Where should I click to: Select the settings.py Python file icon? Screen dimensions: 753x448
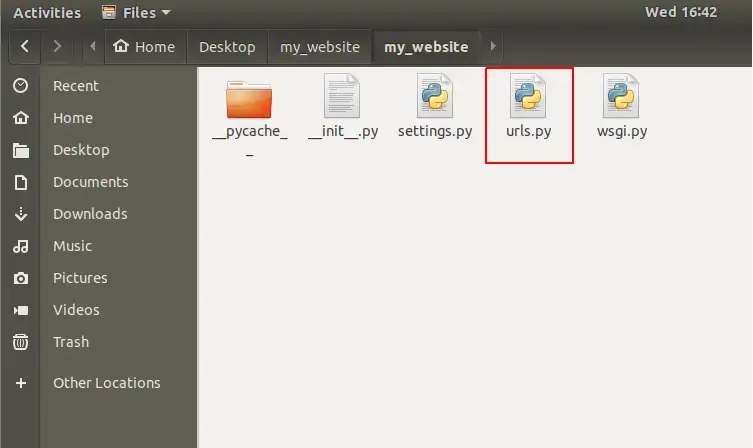tap(435, 96)
